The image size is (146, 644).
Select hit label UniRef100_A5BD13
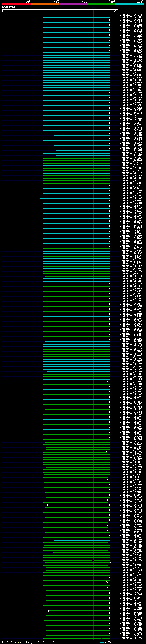(131, 63)
